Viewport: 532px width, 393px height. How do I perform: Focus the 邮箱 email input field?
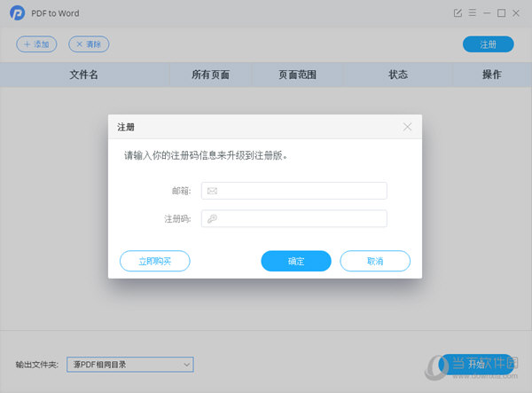click(x=294, y=191)
